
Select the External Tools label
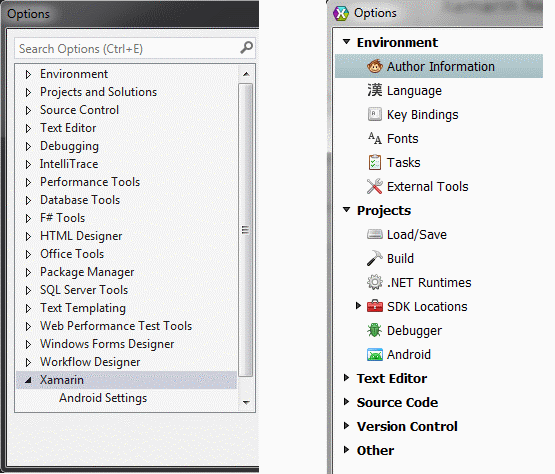pos(428,187)
